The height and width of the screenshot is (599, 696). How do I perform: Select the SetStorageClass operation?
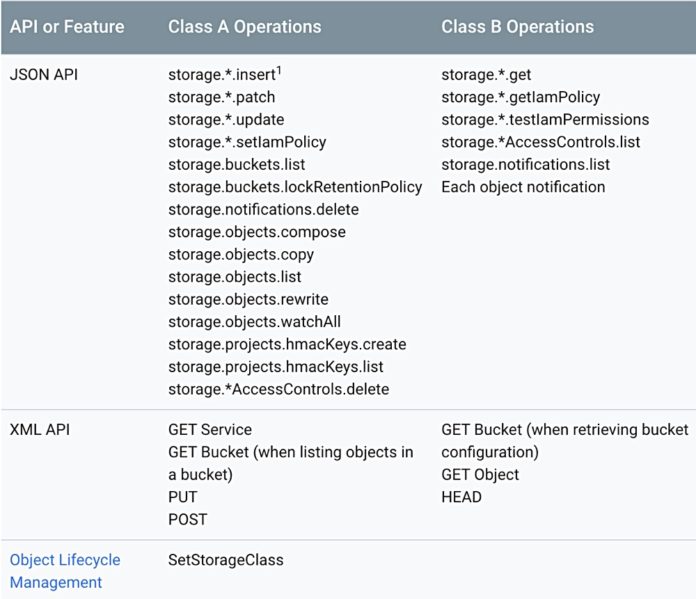tap(226, 560)
